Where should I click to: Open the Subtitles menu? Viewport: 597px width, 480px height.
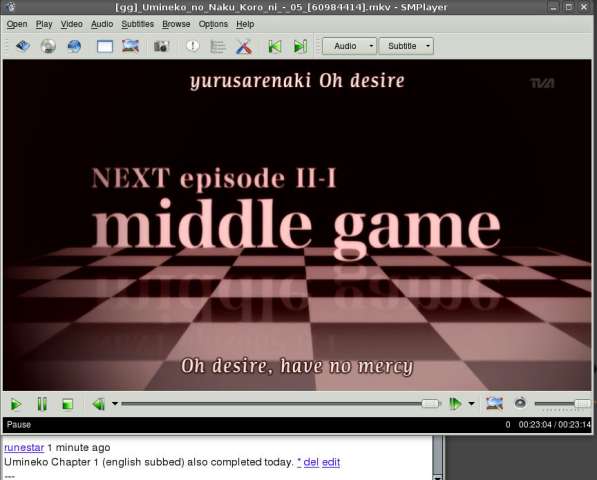coord(137,24)
